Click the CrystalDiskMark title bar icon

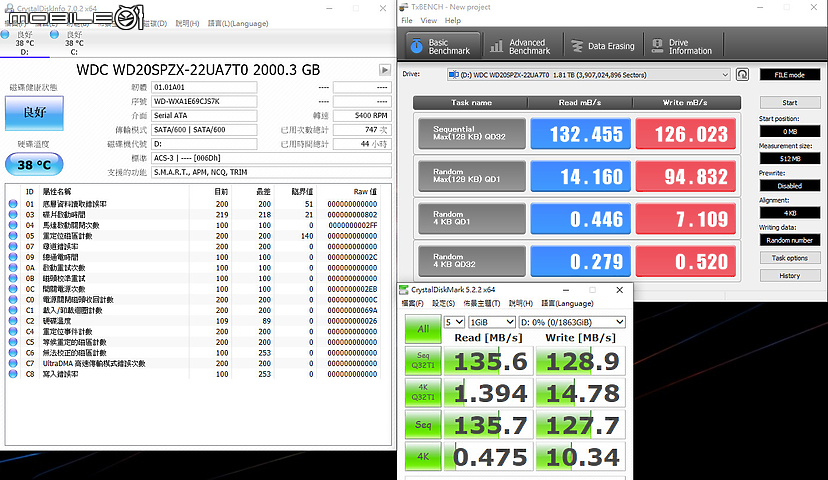pos(404,290)
